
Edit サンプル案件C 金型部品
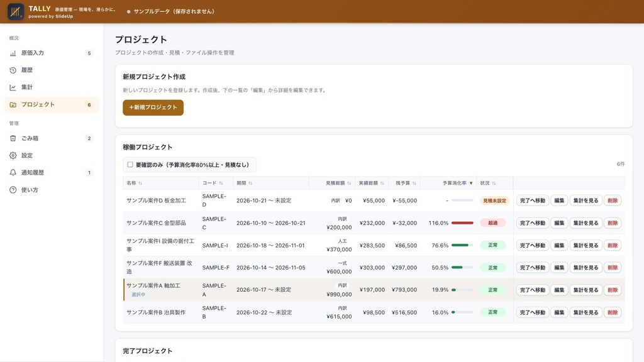[559, 223]
